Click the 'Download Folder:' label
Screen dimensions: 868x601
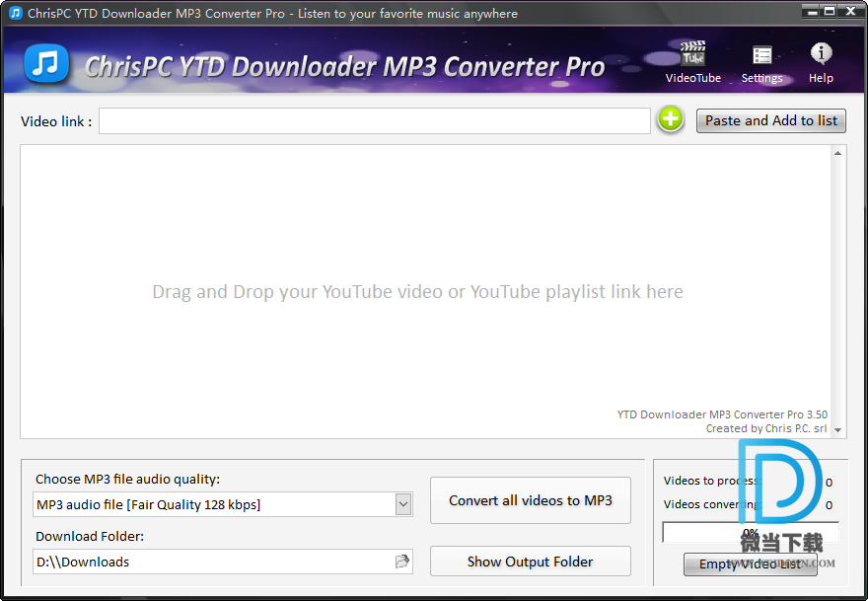pos(90,536)
